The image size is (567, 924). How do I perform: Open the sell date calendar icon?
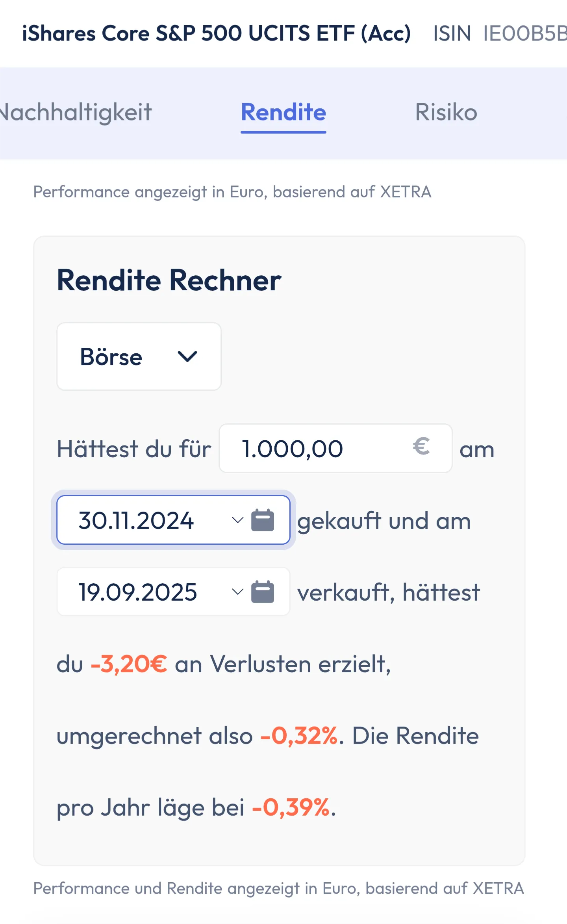click(x=263, y=592)
